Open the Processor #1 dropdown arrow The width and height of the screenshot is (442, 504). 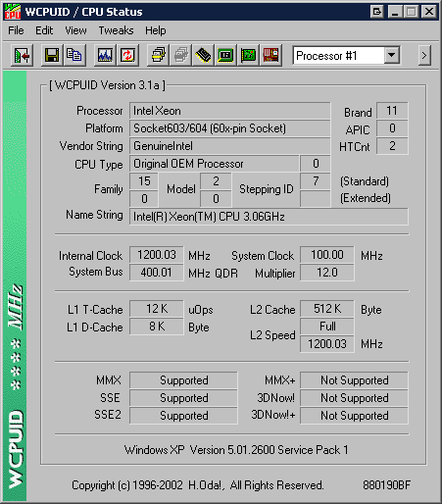[392, 55]
